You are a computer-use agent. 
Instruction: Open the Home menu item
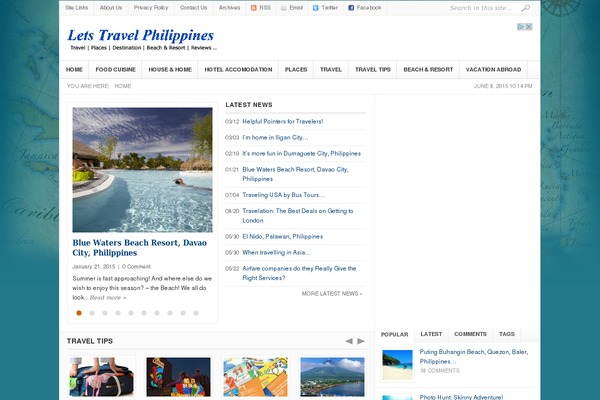click(x=74, y=70)
